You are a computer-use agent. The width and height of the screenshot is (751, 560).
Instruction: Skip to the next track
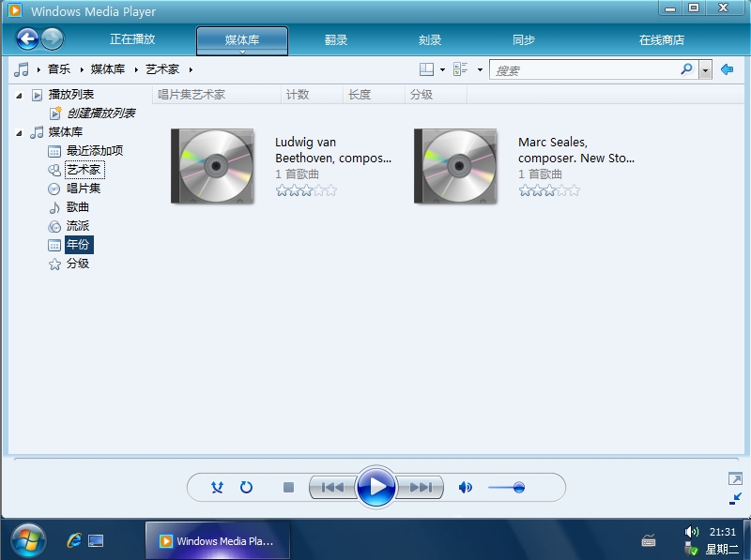[420, 488]
